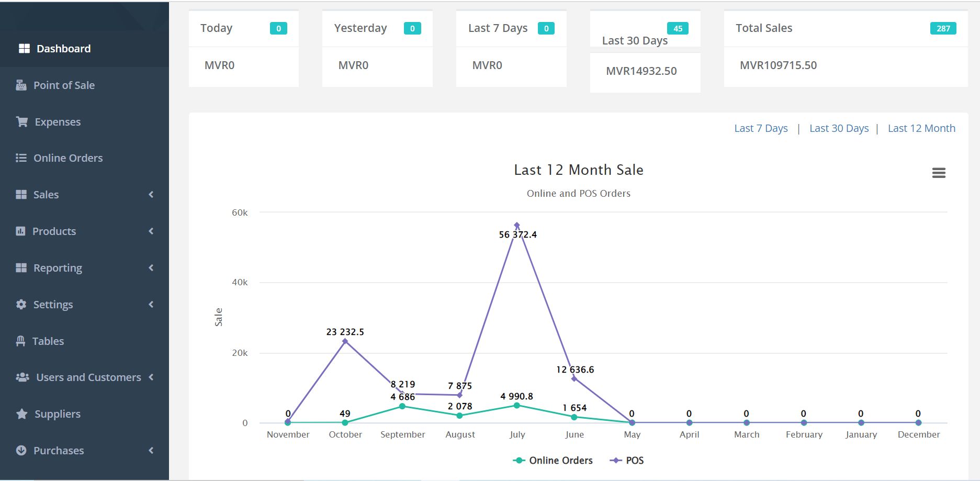Expand the Products submenu chevron

click(x=151, y=231)
